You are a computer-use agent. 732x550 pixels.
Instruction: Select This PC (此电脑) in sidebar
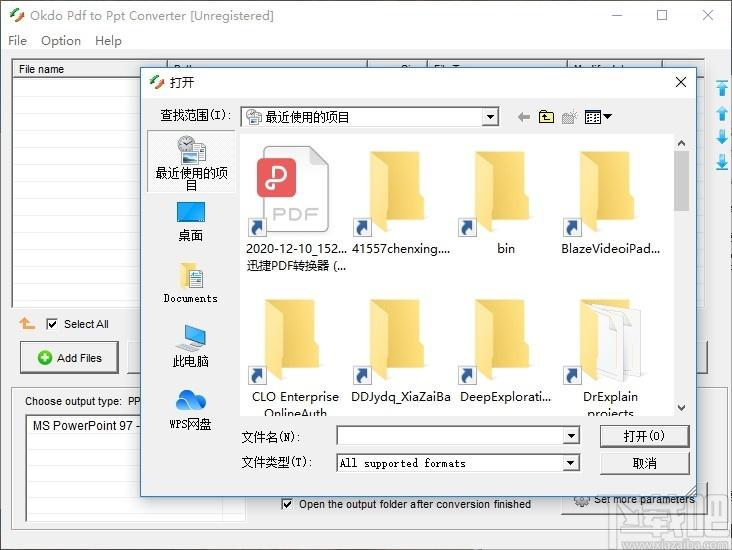[190, 346]
